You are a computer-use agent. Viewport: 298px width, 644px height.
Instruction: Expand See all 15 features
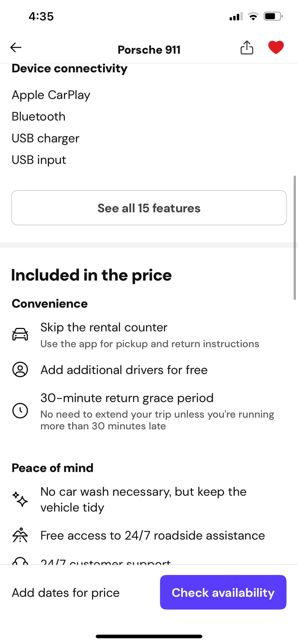tap(149, 208)
